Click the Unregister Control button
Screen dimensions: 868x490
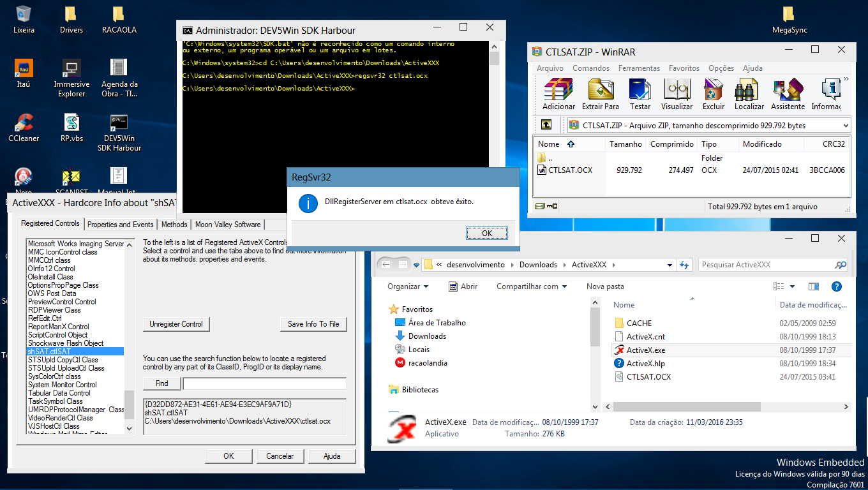pos(176,324)
